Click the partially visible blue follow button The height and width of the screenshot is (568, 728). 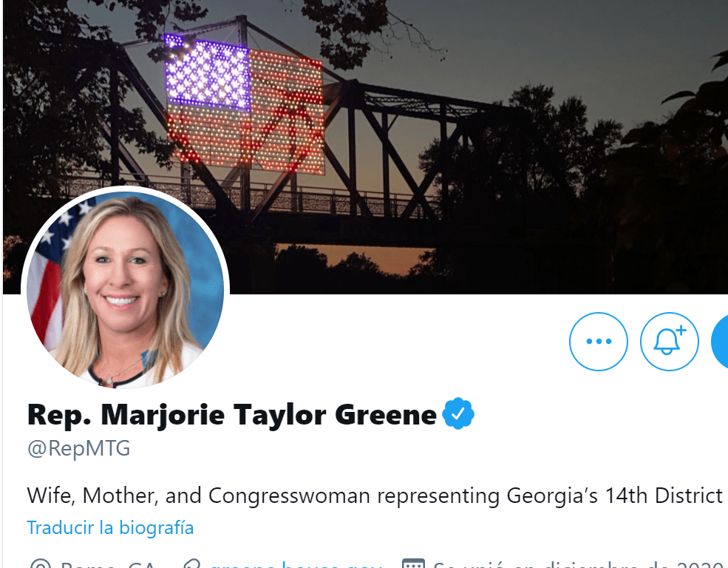720,342
